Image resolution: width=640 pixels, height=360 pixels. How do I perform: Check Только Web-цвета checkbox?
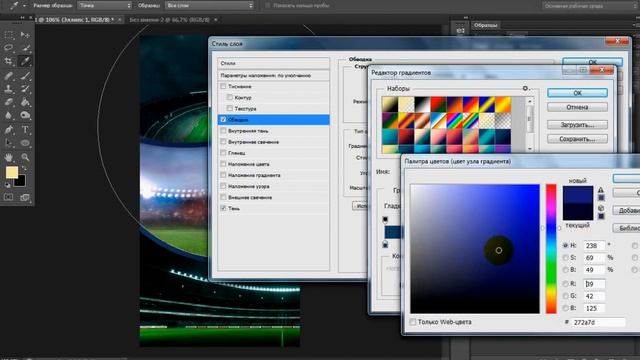pos(413,322)
